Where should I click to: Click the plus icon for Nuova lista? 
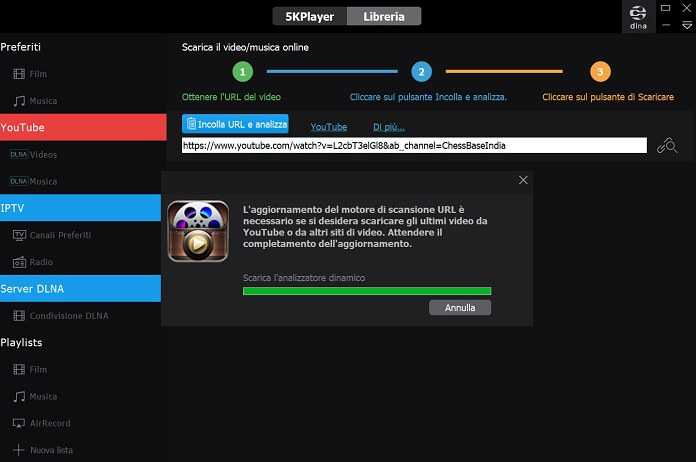click(x=19, y=450)
